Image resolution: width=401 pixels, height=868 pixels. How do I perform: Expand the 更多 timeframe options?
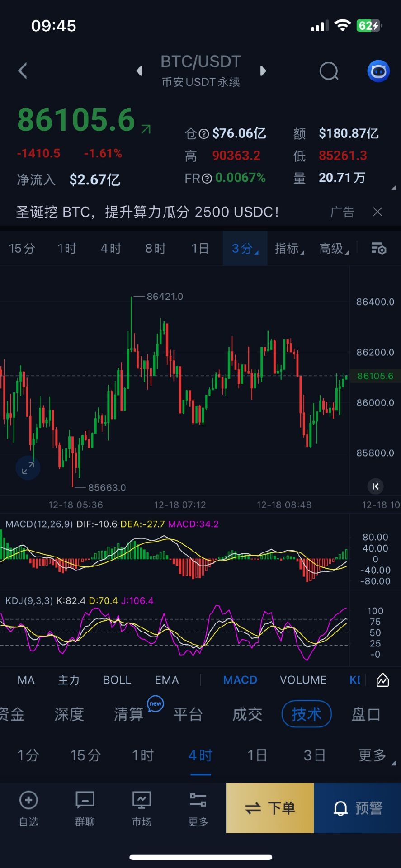tap(373, 755)
